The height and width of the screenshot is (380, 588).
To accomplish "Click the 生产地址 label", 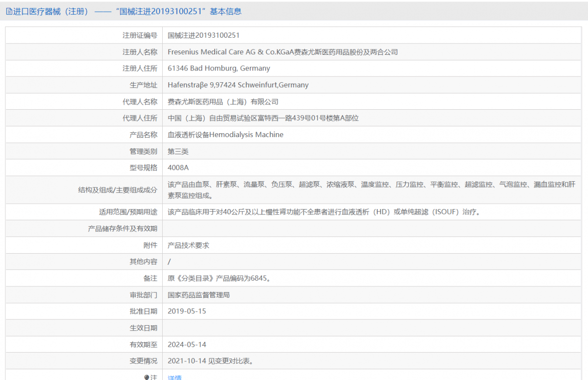I will click(143, 85).
